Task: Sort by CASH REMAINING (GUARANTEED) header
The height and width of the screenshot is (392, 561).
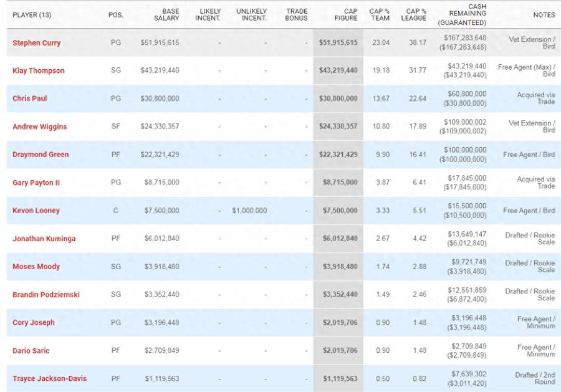Action: [x=463, y=15]
